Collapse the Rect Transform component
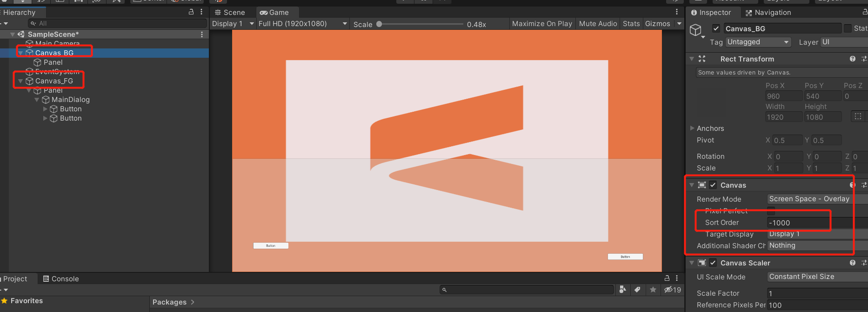 [x=692, y=59]
